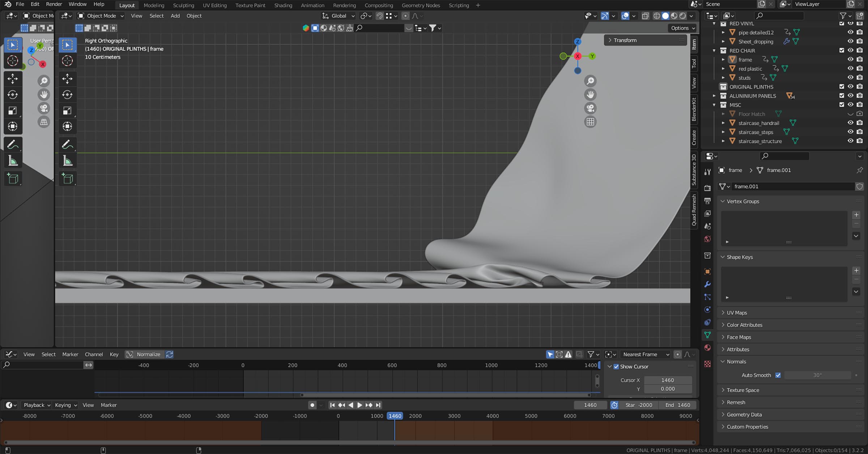The width and height of the screenshot is (868, 454).
Task: Click the Add Cube tool icon
Action: (67, 178)
